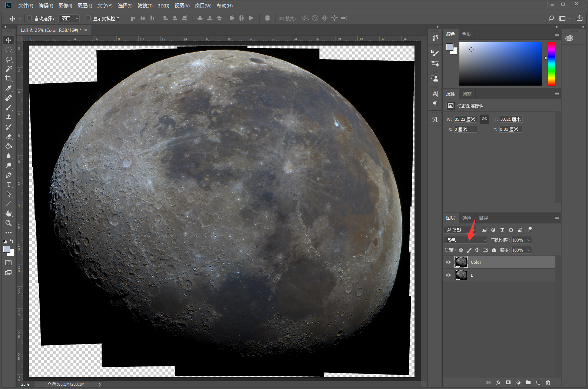
Task: Open the fill (填充) slider dropdown arrow
Action: pyautogui.click(x=529, y=250)
